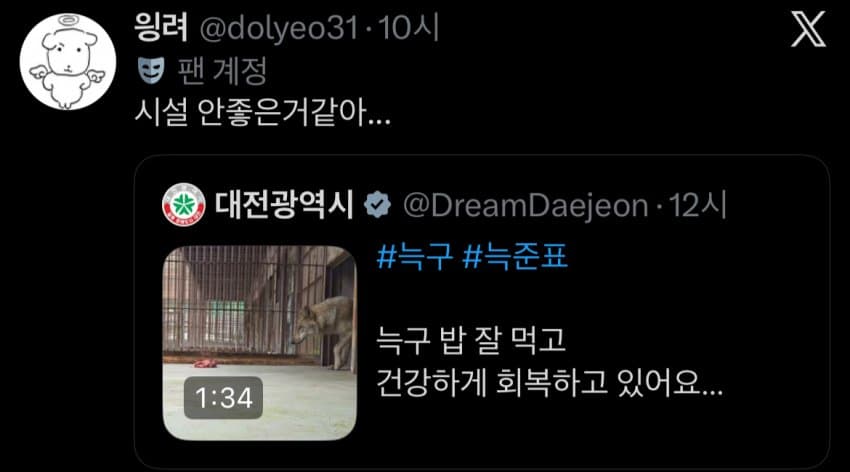Click the quoted text 늑구 밥 잘 먹고
This screenshot has width=850, height=472.
pos(471,340)
